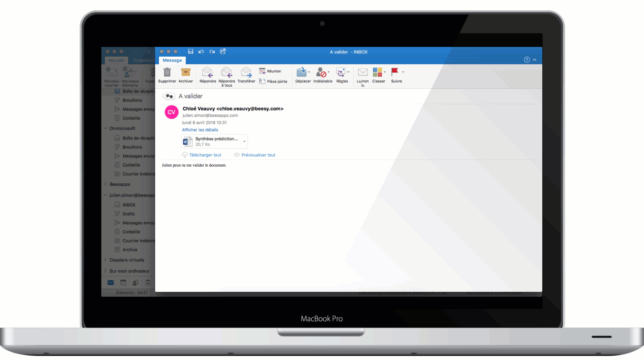The height and width of the screenshot is (362, 644).
Task: Toggle the Lu/non lu read status
Action: click(x=363, y=74)
